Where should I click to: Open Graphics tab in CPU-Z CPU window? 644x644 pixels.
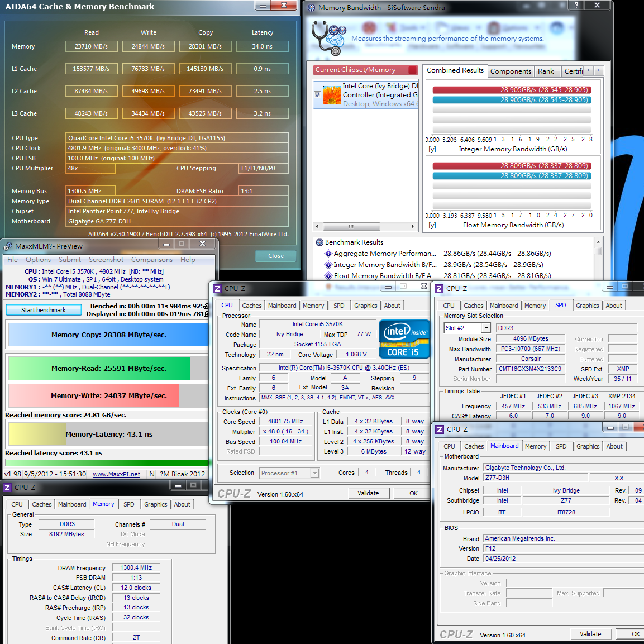[x=365, y=306]
